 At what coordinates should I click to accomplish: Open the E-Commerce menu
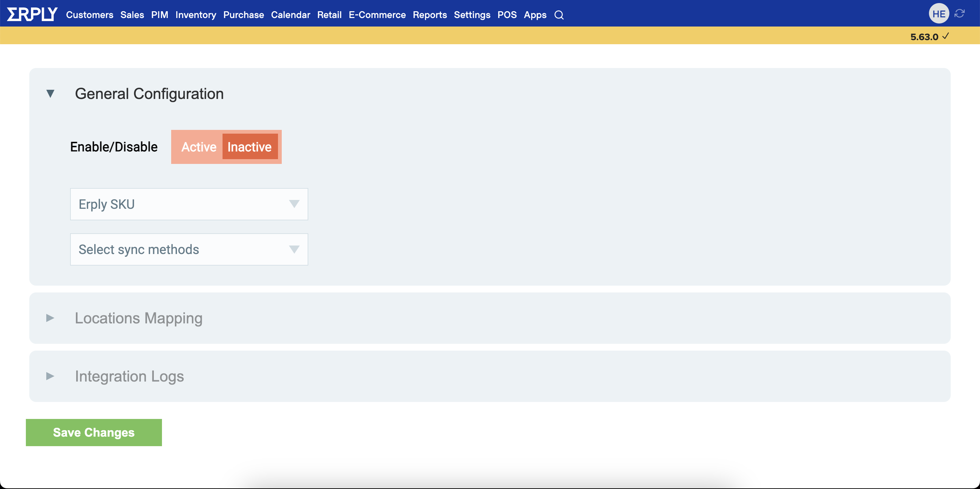377,15
